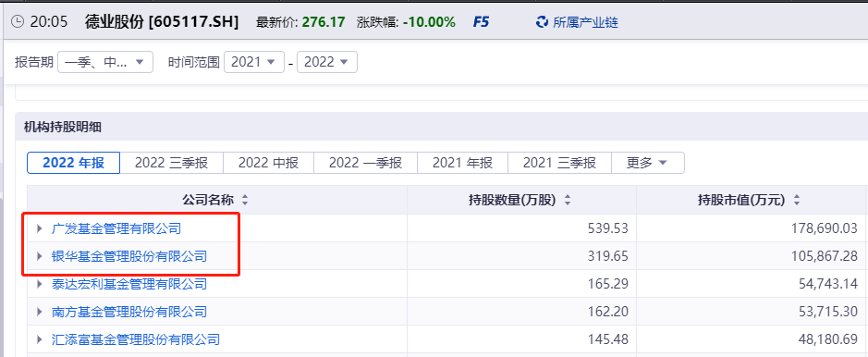Click the F5 shortcut icon
Viewport: 868px width, 357px height.
click(481, 22)
